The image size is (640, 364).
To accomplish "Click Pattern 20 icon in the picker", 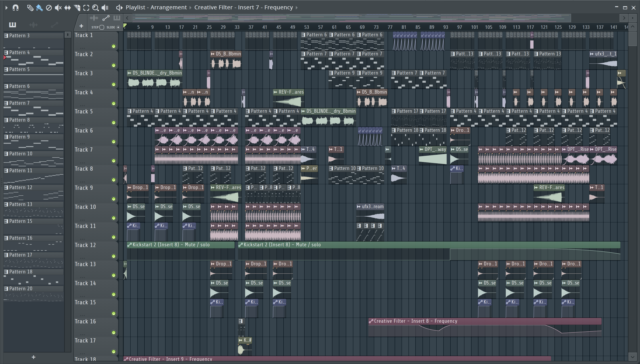I will 6,289.
